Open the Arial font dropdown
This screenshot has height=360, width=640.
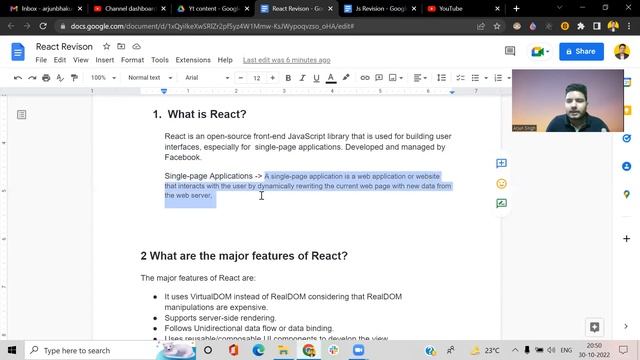(x=207, y=78)
